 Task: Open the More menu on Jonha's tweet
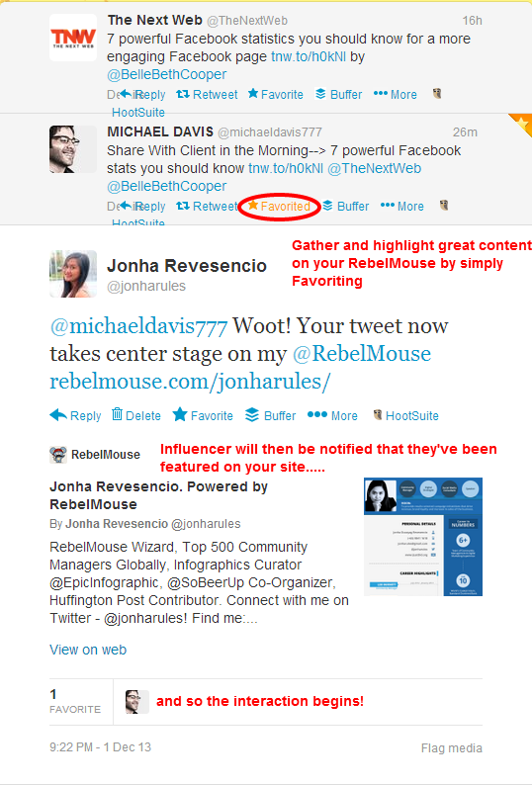coord(317,414)
